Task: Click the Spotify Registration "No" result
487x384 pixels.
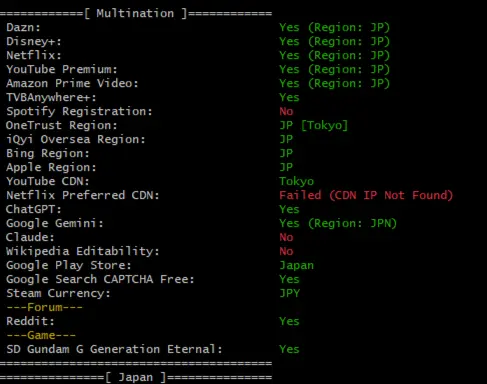Action: 286,111
